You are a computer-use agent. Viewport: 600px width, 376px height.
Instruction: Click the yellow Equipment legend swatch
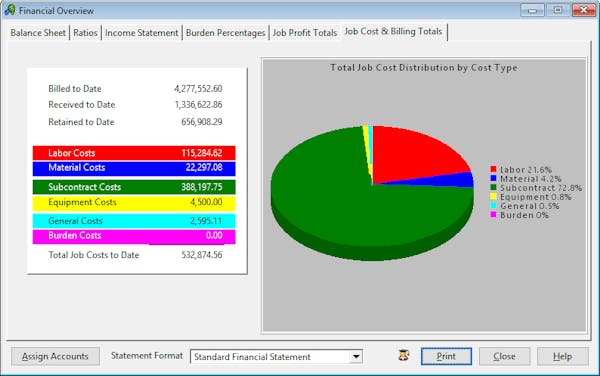point(493,197)
